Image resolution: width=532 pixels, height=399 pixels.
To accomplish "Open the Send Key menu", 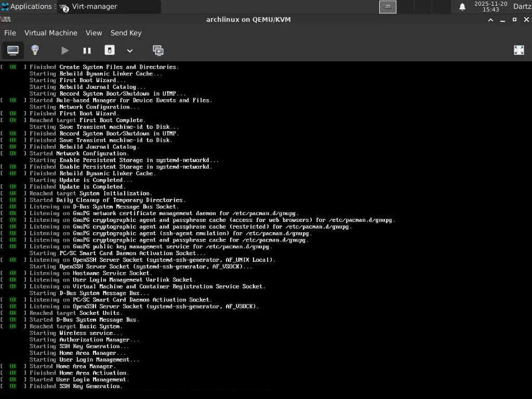I will coord(126,33).
